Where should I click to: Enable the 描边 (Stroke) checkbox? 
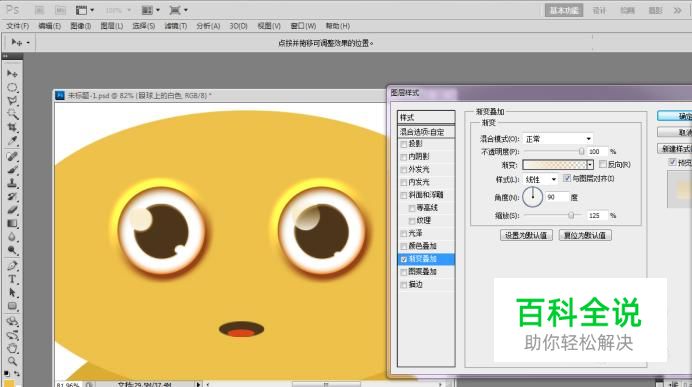click(x=403, y=285)
